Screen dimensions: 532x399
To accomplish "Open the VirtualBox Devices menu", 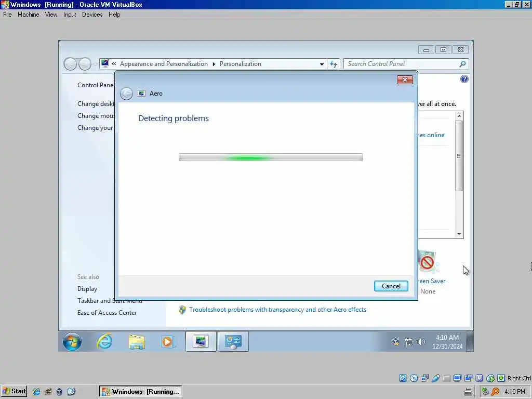I will click(x=92, y=15).
